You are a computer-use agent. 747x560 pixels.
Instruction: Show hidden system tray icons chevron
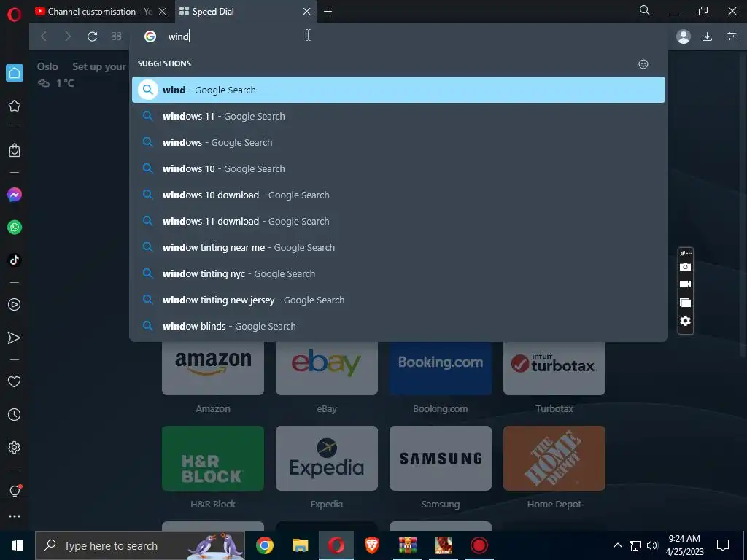pos(617,545)
